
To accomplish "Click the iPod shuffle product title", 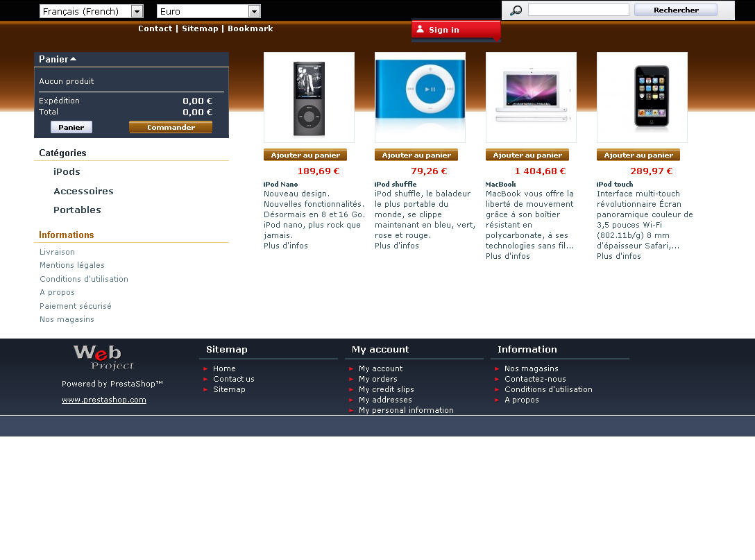I will point(396,184).
